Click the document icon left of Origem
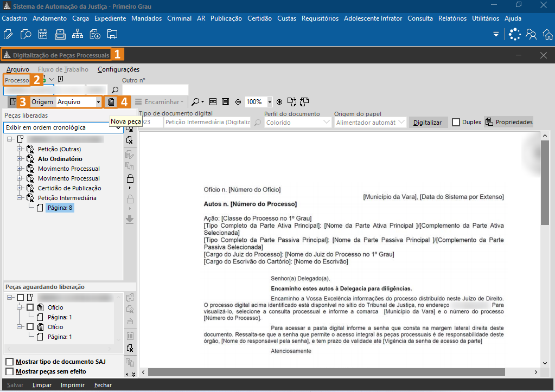This screenshot has width=555, height=392. [13, 102]
